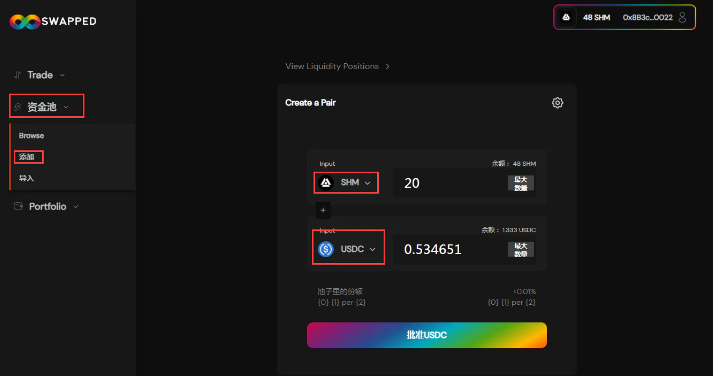
Task: Click the Portfolio wallet icon
Action: tap(18, 206)
